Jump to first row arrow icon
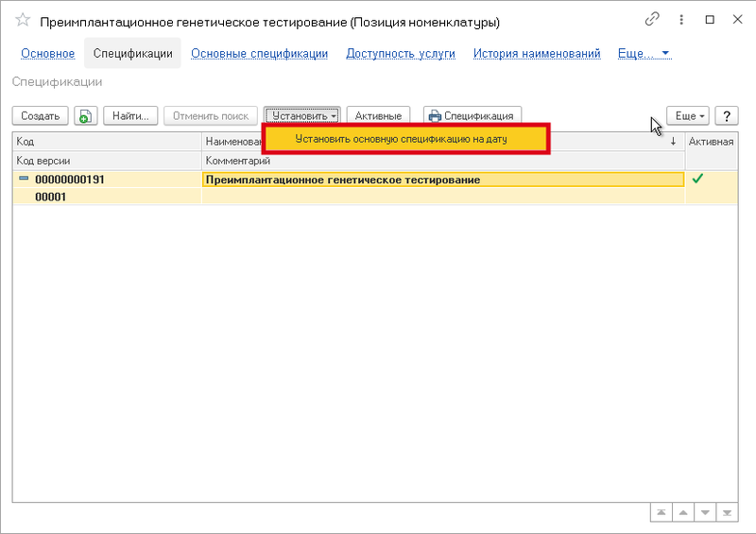The image size is (756, 534). tap(661, 511)
